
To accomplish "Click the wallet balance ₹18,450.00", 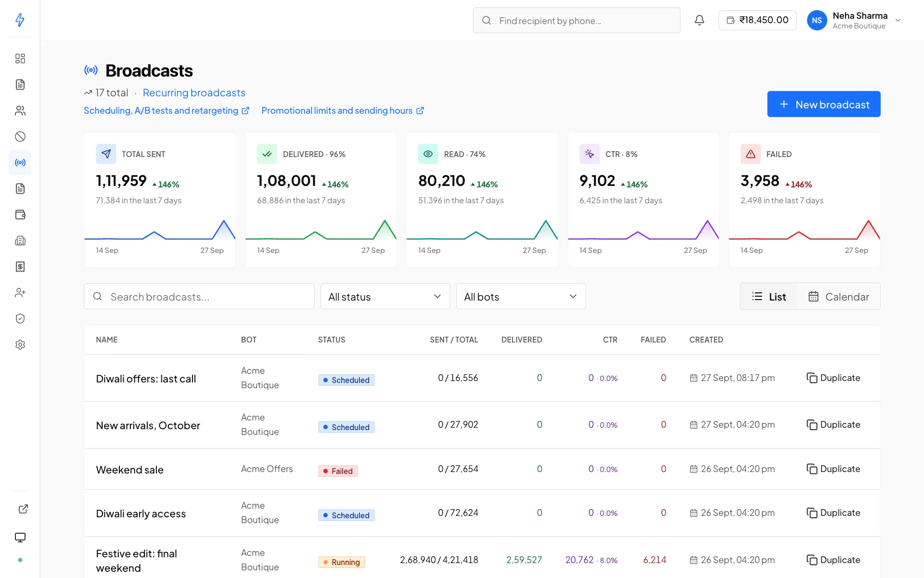I will tap(757, 20).
